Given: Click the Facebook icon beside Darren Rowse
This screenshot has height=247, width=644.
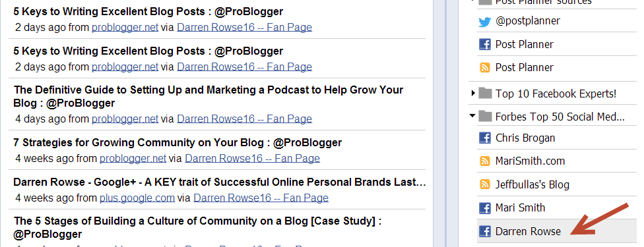Looking at the screenshot, I should tap(485, 231).
